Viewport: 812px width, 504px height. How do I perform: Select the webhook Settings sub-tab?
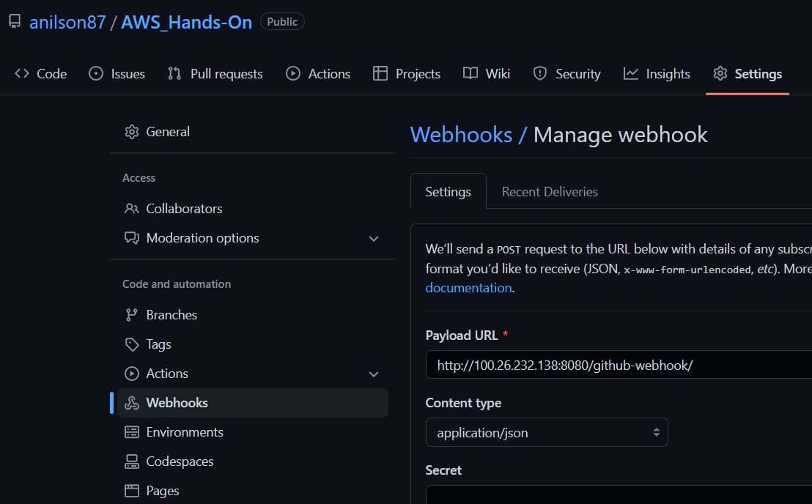(x=449, y=191)
